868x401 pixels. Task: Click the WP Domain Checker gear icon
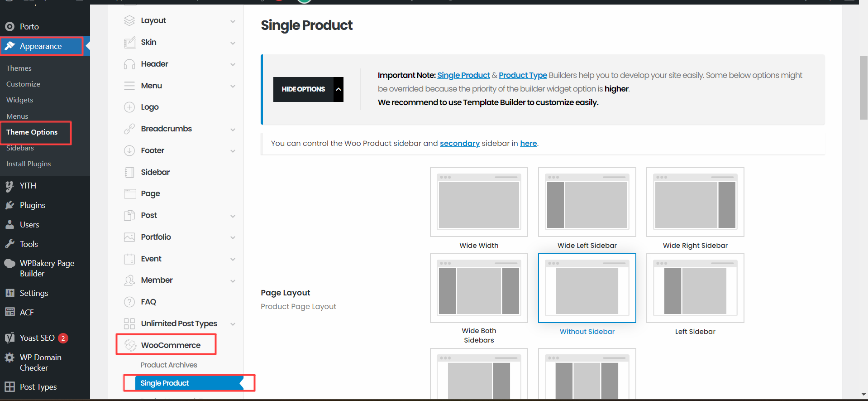click(10, 358)
